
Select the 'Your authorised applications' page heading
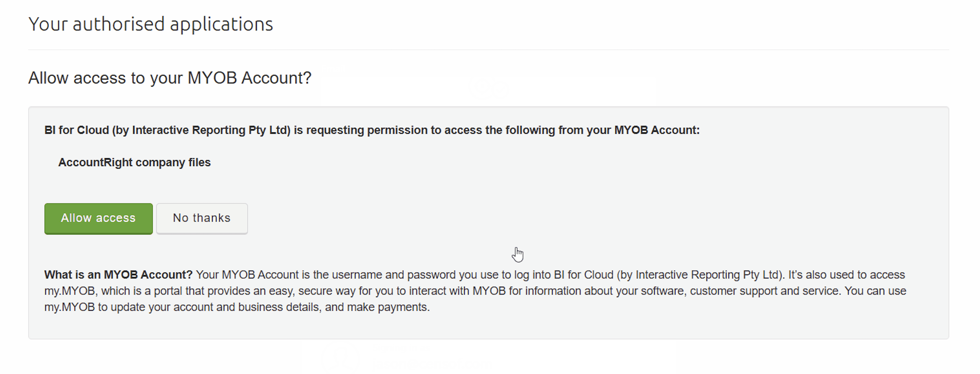(151, 24)
